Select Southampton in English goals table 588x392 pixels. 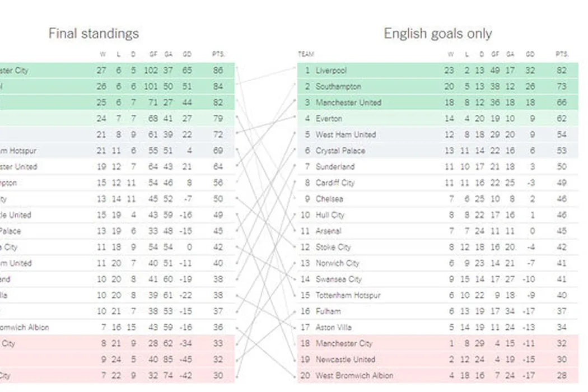point(338,87)
